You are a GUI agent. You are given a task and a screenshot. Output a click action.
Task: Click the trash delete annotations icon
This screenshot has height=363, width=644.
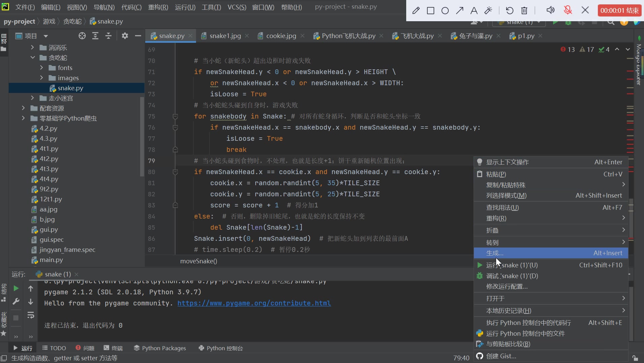(524, 11)
